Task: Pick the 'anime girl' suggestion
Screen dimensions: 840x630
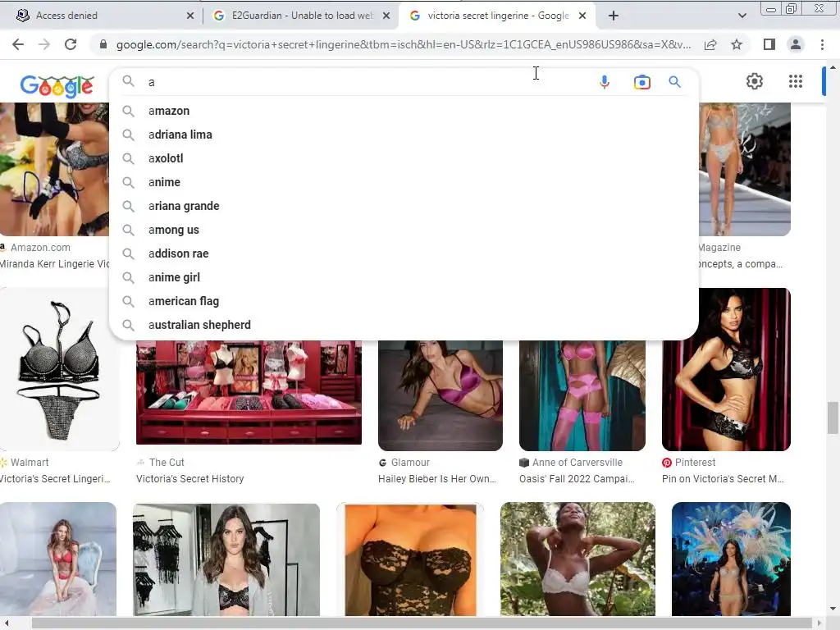Action: [404, 277]
